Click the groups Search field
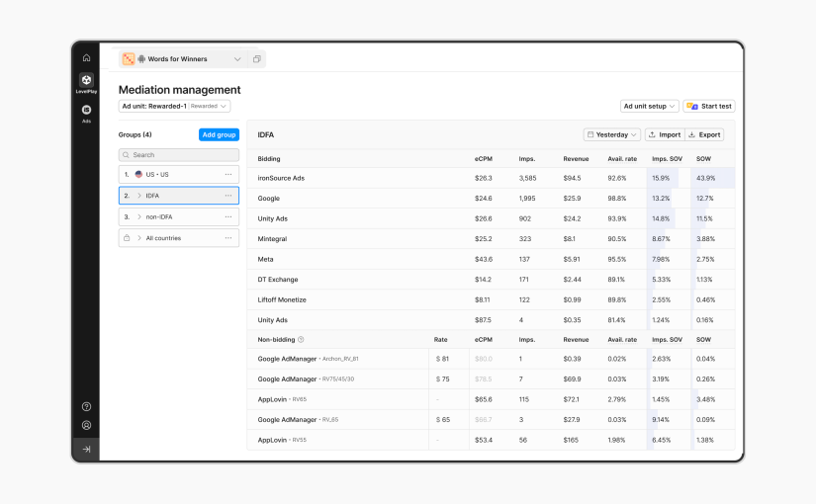Image resolution: width=816 pixels, height=504 pixels. (179, 155)
